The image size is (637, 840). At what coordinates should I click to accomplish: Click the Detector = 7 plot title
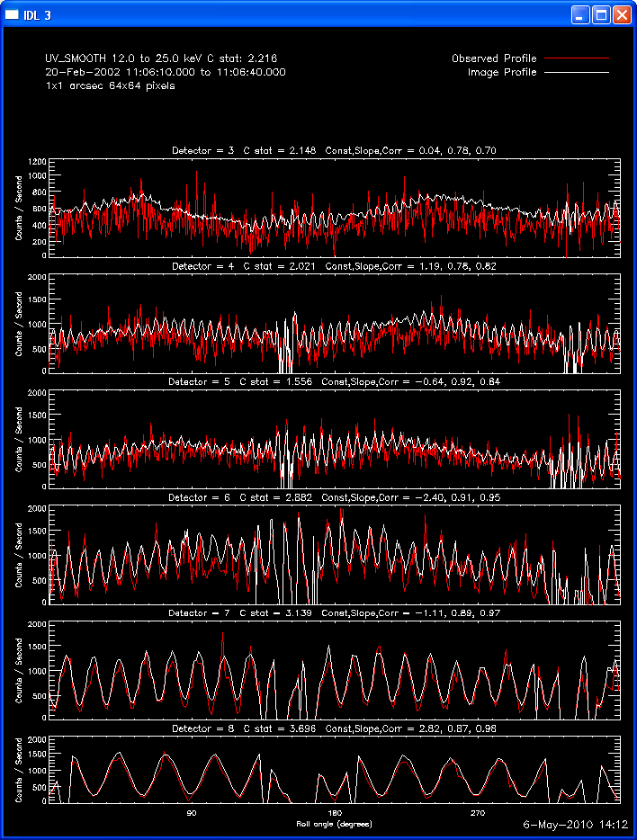pos(334,612)
